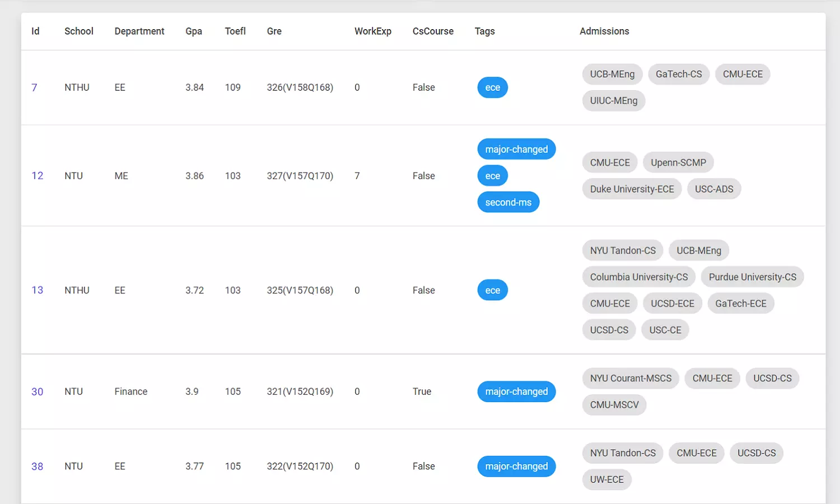840x504 pixels.
Task: Click the Purdue University-CS chip
Action: tap(752, 277)
